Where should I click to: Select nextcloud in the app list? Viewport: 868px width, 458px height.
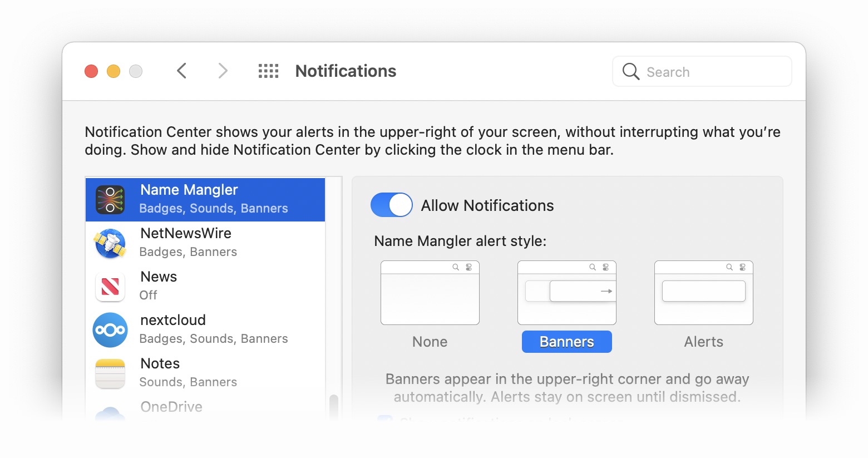[x=205, y=330]
